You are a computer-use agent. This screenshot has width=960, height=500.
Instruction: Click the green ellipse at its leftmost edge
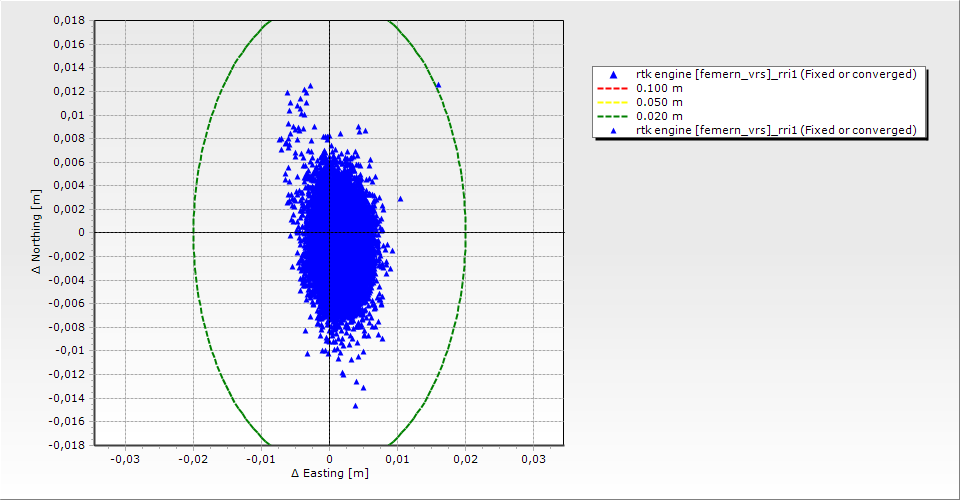pyautogui.click(x=193, y=232)
